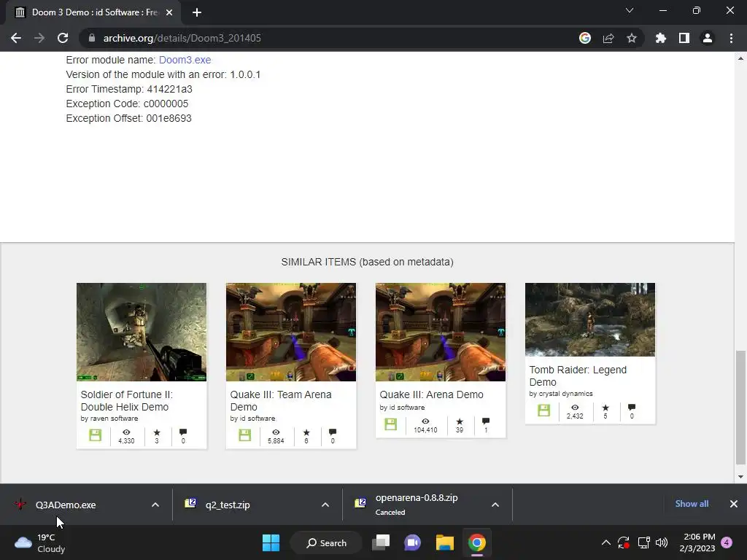Screen dimensions: 747x560
Task: Bookmark this tab with the star
Action: (632, 38)
